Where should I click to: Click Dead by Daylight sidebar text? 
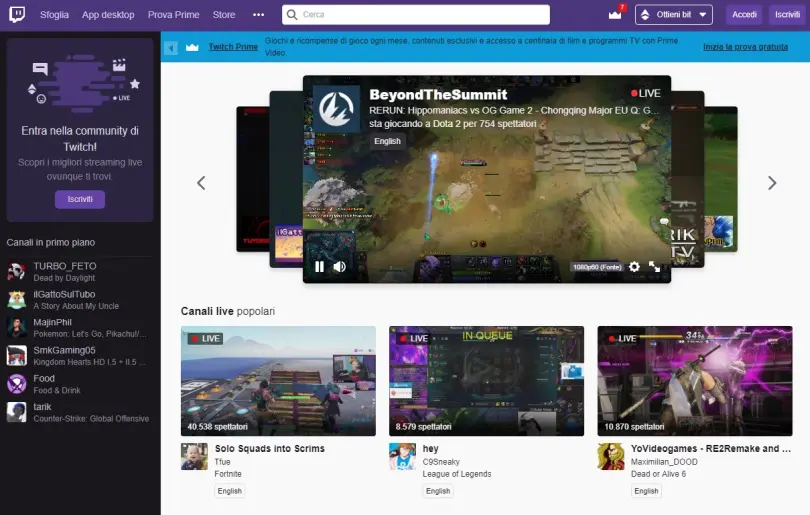(x=64, y=278)
